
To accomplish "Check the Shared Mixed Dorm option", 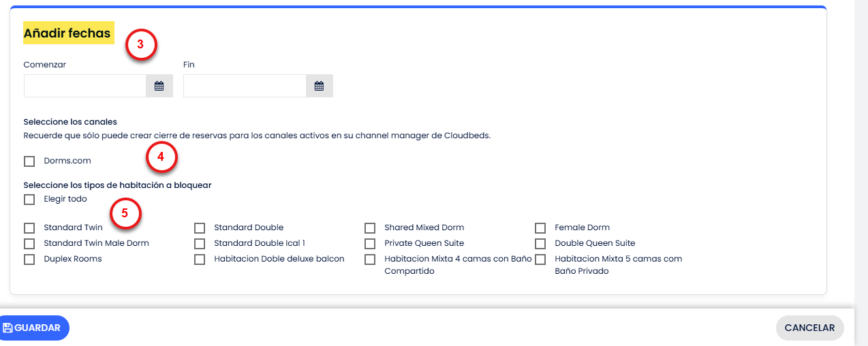I will point(370,228).
